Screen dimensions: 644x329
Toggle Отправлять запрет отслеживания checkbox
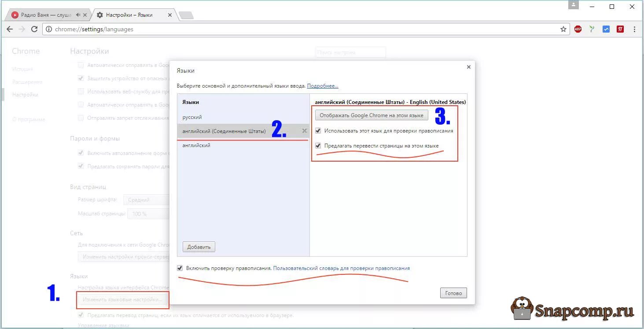tap(81, 118)
